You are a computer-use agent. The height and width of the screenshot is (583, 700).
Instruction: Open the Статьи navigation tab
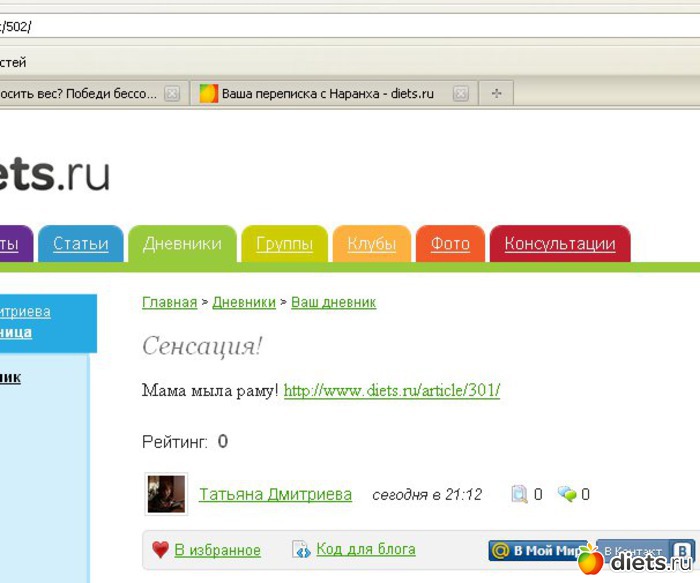[x=80, y=244]
